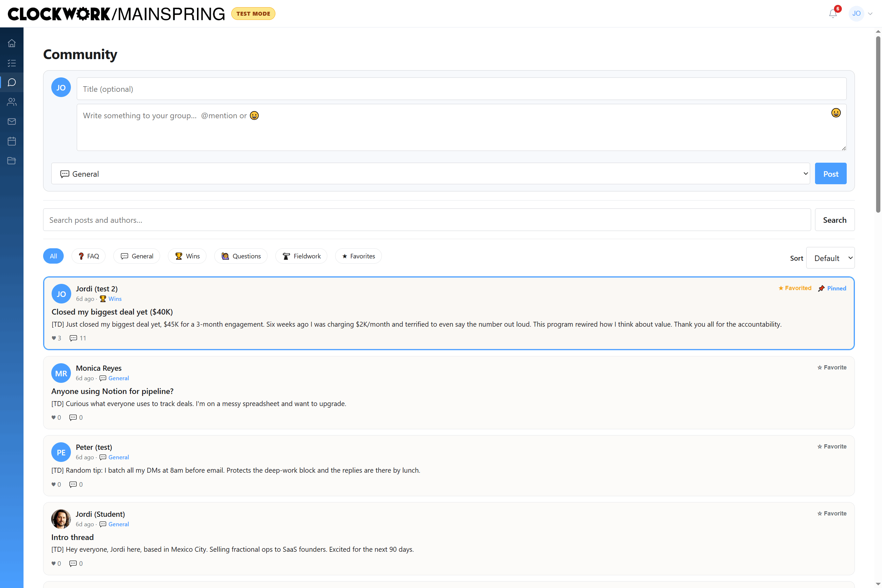Open comments on Closed my biggest deal post

pyautogui.click(x=78, y=338)
